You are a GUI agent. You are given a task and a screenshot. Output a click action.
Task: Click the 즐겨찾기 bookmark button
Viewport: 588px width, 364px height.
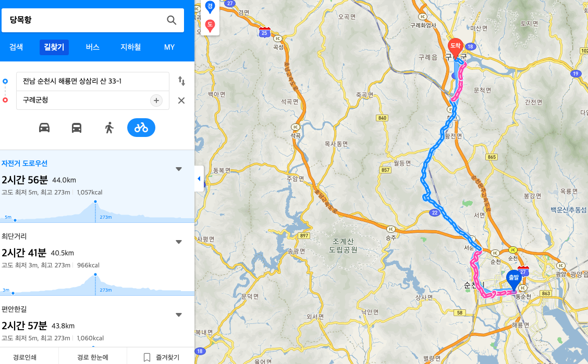161,357
